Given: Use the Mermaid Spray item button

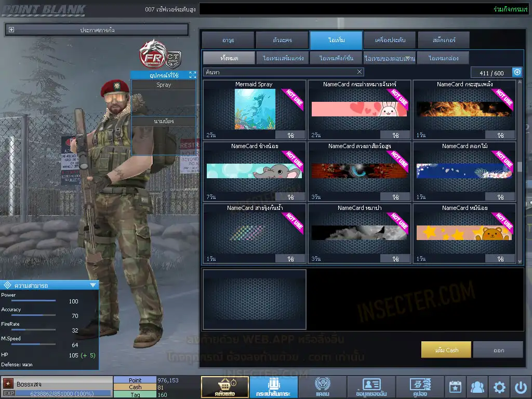Looking at the screenshot, I should pos(290,135).
